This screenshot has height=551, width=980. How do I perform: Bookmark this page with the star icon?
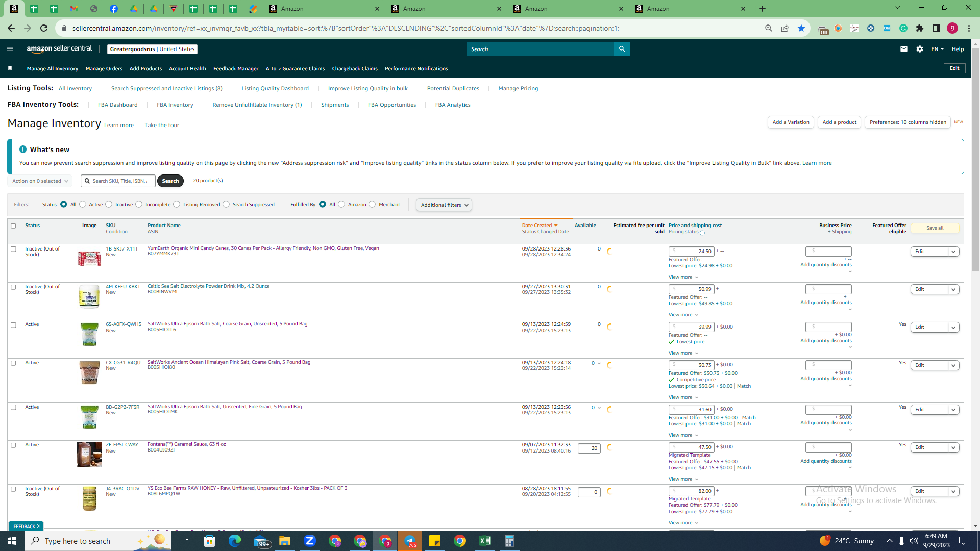coord(801,28)
